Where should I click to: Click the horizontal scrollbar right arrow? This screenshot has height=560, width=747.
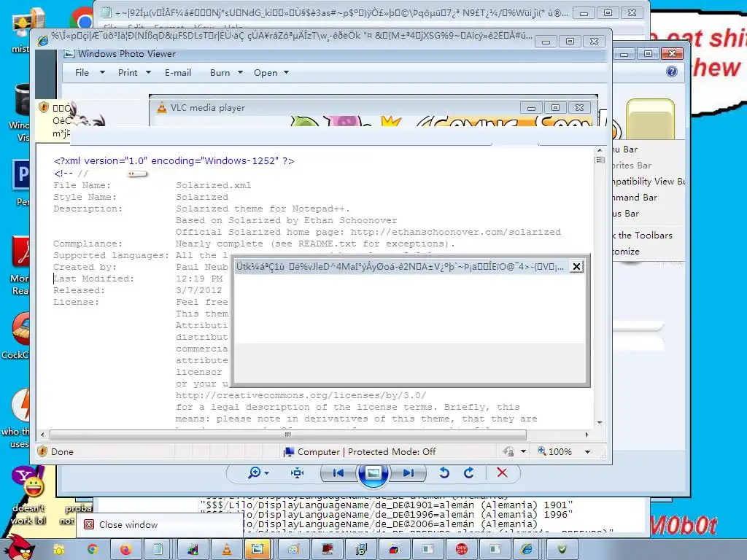point(587,435)
